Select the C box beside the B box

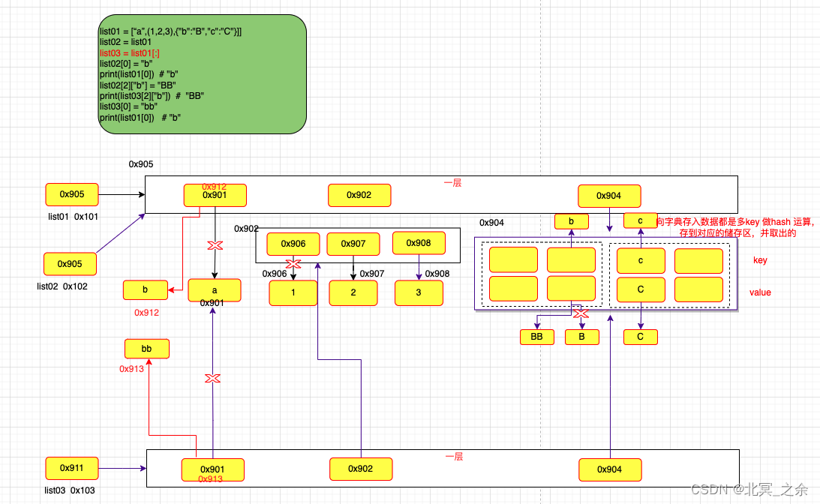click(641, 337)
